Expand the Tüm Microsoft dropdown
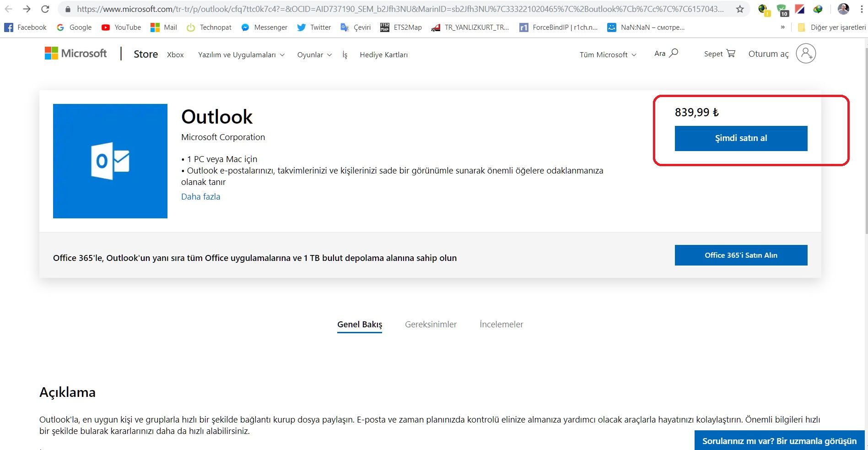 (x=608, y=55)
